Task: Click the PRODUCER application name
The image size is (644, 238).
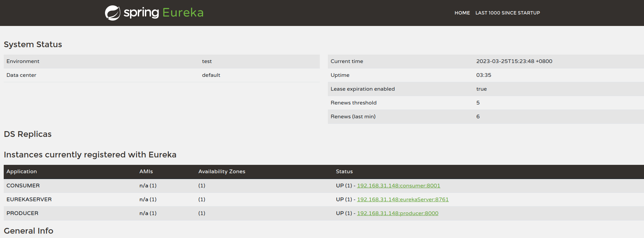Action: coord(22,213)
